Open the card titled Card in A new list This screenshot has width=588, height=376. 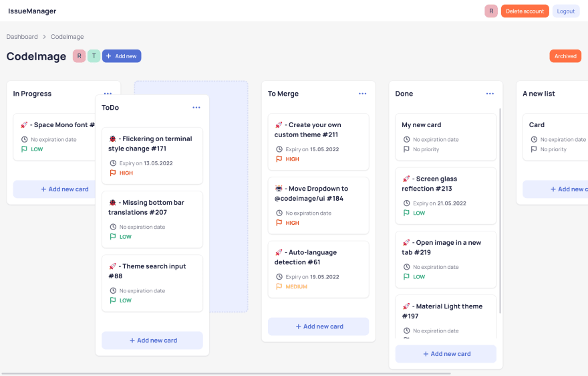pos(555,136)
